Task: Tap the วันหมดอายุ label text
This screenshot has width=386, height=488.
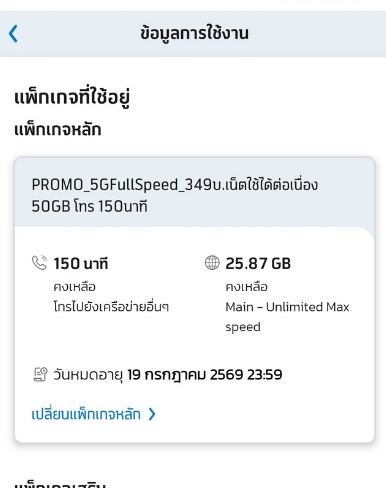Action: tap(88, 375)
